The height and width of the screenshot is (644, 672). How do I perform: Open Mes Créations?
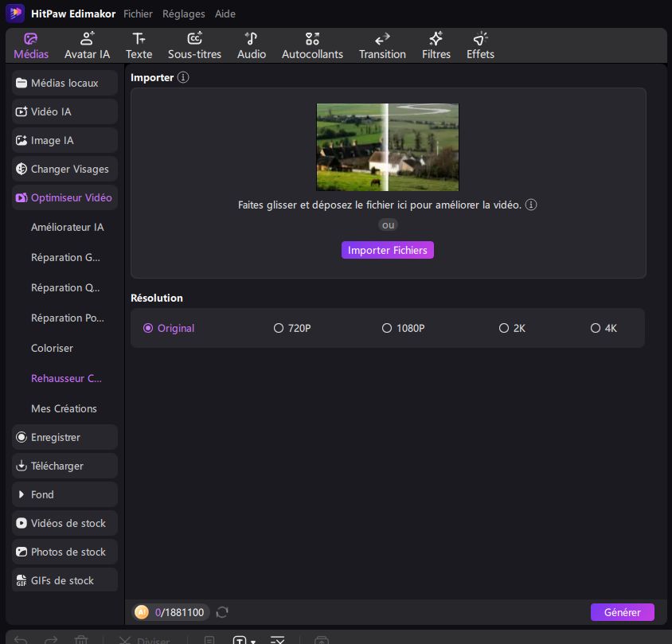tap(64, 408)
